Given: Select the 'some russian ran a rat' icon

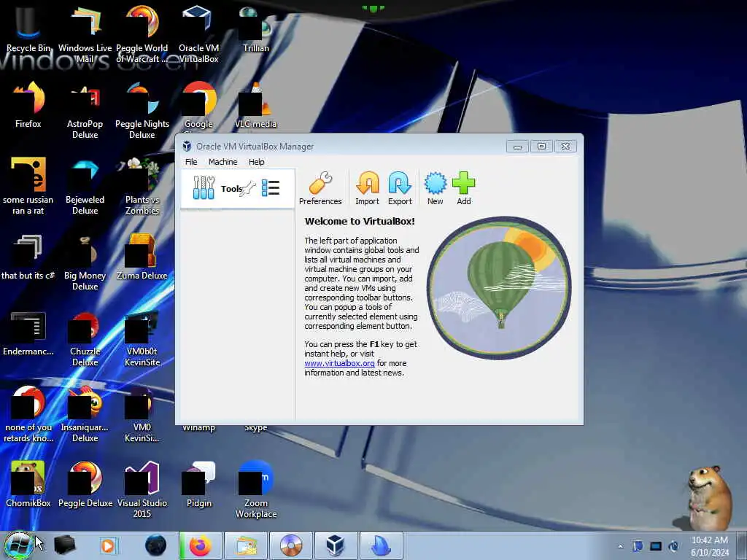Looking at the screenshot, I should [x=28, y=186].
